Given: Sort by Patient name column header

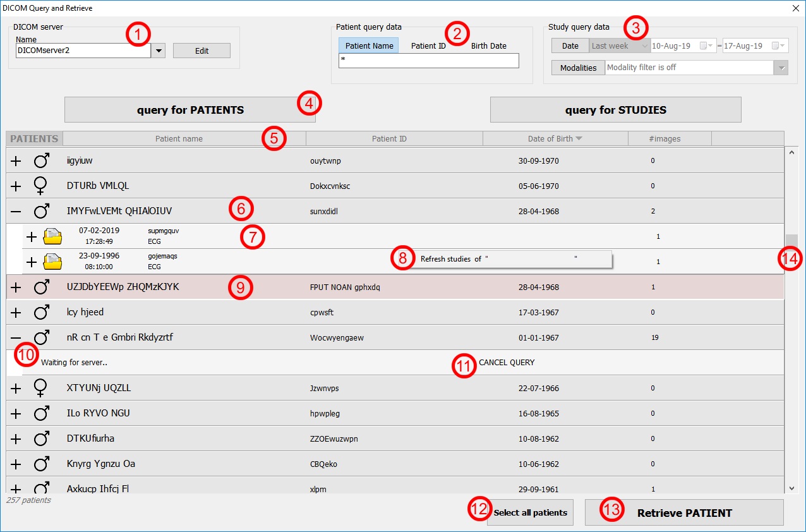Looking at the screenshot, I should [184, 139].
